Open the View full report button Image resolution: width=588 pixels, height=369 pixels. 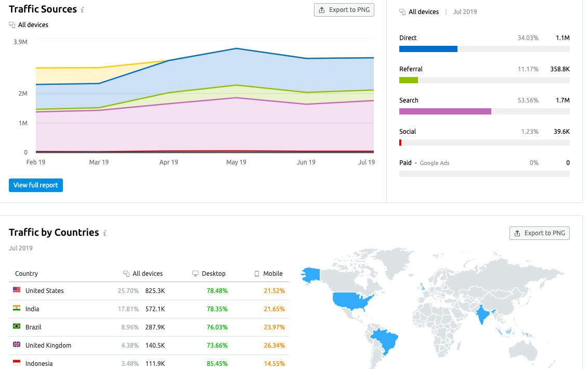35,185
